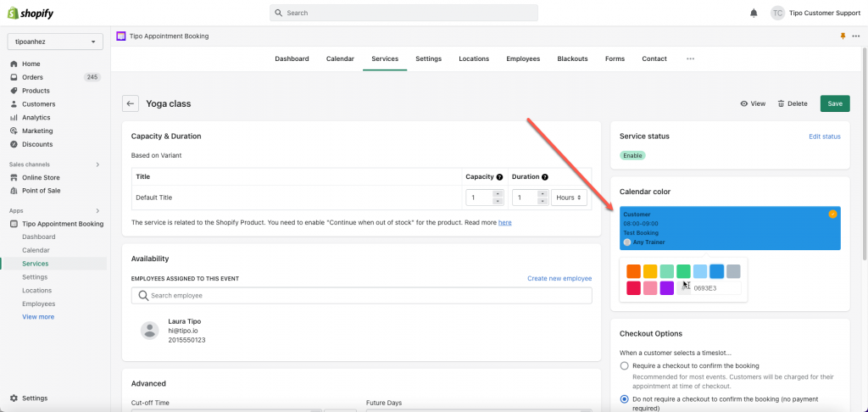Open Online Store sales channel
Screen dimensions: 868x412
click(41, 178)
